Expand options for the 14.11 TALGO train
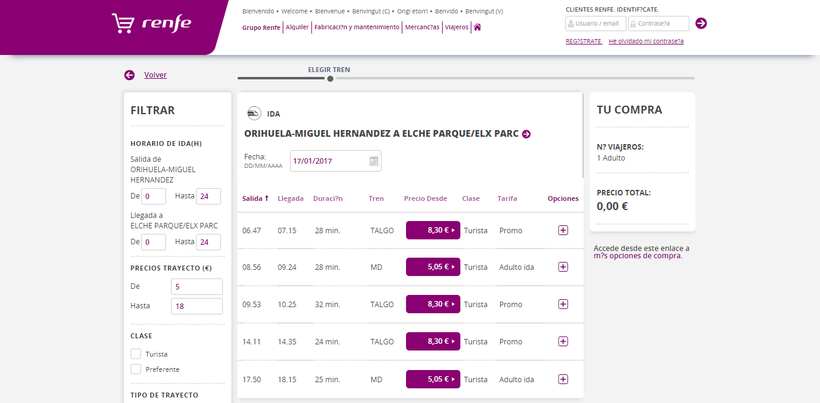The width and height of the screenshot is (820, 403). pos(563,341)
